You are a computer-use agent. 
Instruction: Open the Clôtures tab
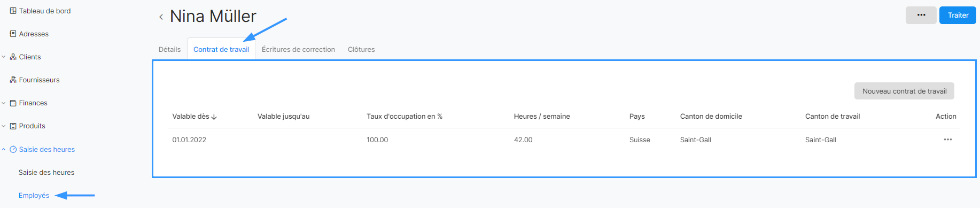361,49
